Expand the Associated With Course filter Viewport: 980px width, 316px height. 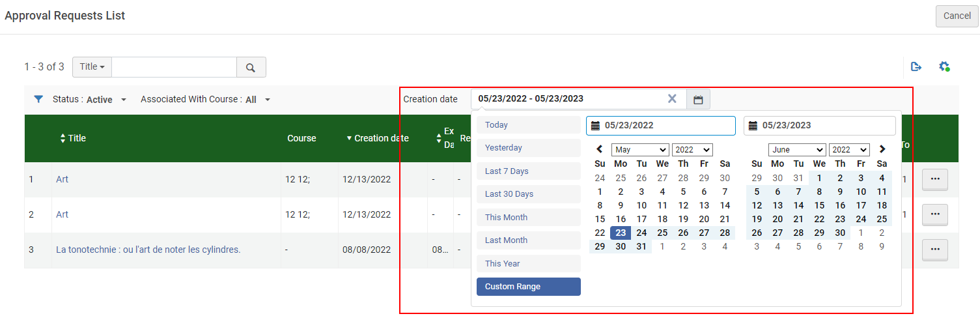click(205, 100)
